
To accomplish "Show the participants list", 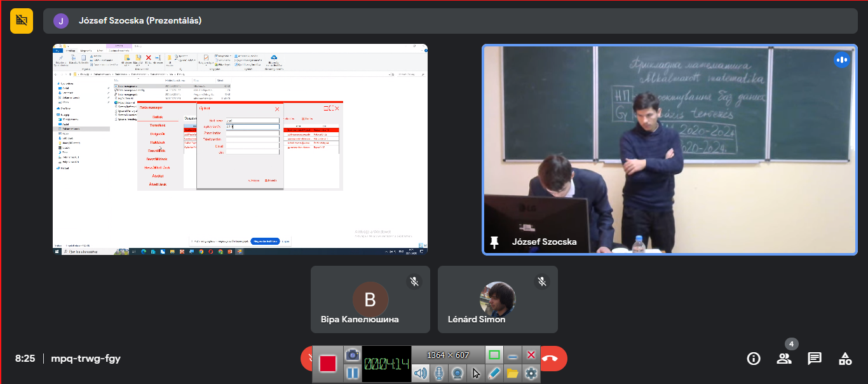I will pos(784,359).
